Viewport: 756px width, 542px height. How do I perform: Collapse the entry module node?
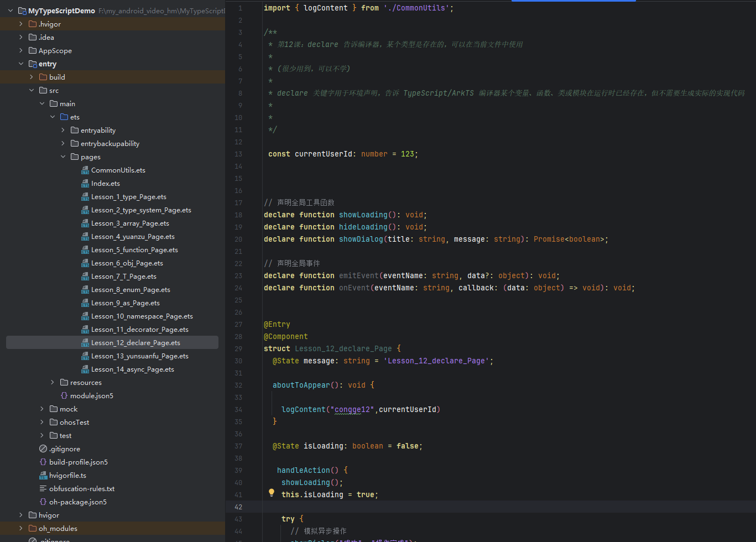tap(21, 64)
